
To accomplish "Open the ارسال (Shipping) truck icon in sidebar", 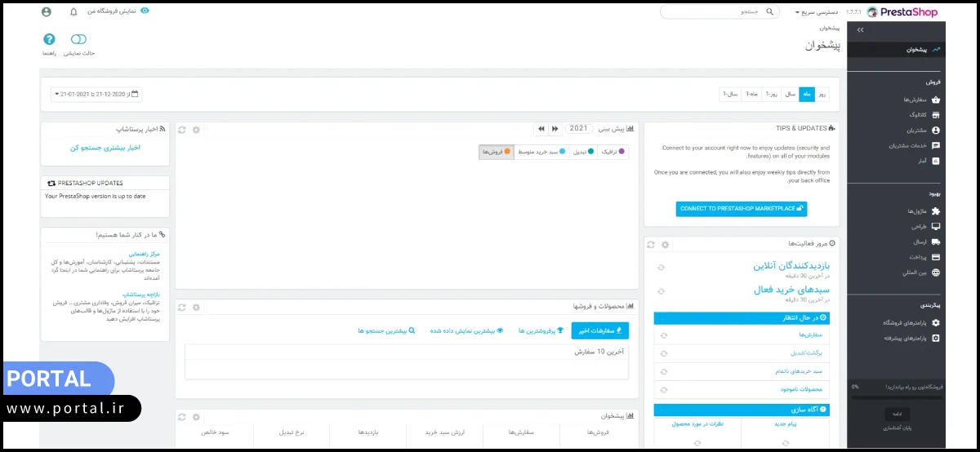I will (936, 242).
